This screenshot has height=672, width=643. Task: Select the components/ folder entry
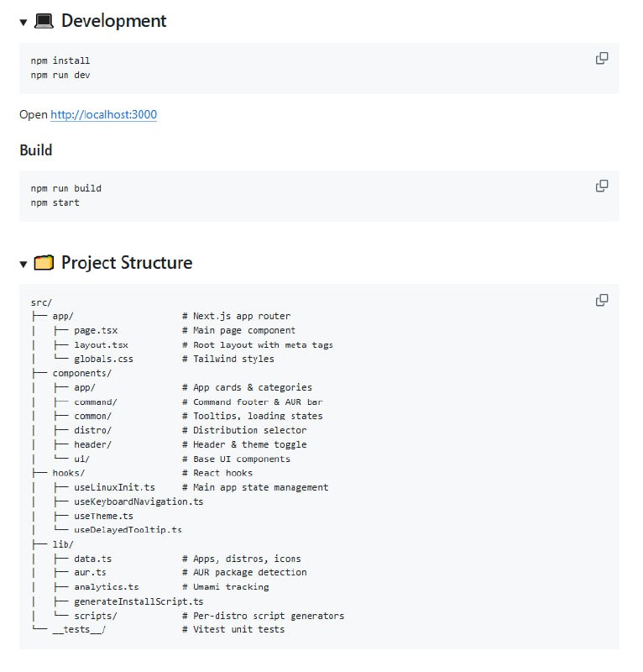coord(82,373)
